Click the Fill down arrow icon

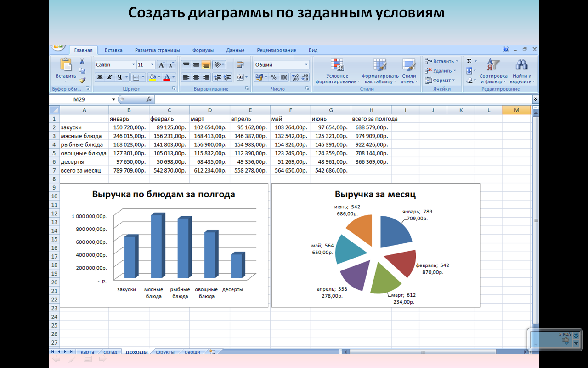(469, 71)
